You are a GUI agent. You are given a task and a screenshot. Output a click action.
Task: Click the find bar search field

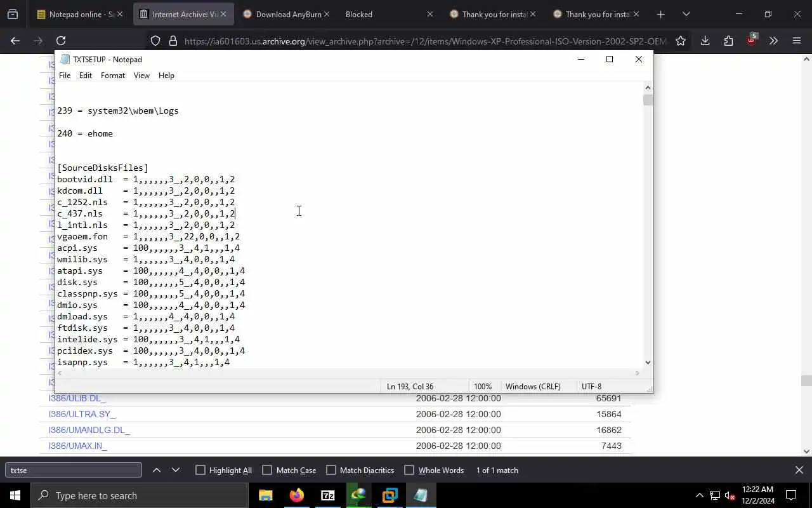pyautogui.click(x=74, y=470)
